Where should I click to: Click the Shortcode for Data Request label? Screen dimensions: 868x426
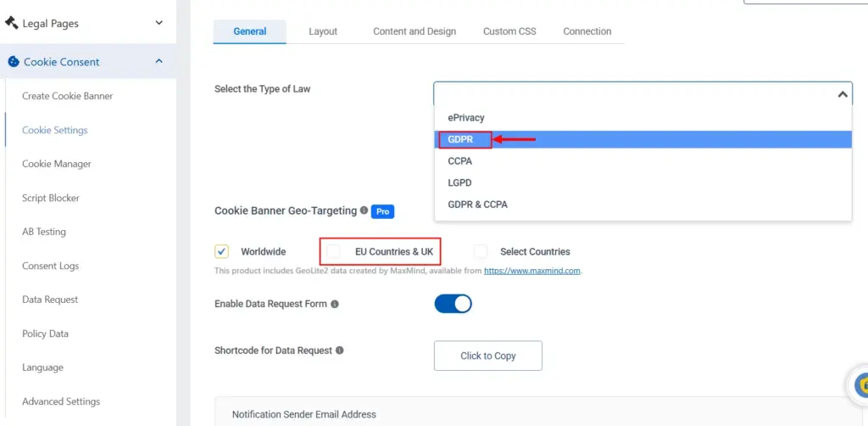click(x=274, y=350)
